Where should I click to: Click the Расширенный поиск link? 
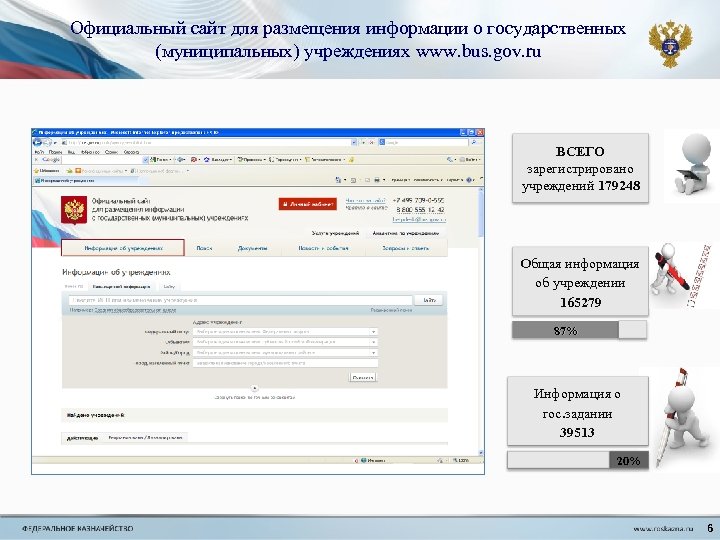(x=391, y=310)
